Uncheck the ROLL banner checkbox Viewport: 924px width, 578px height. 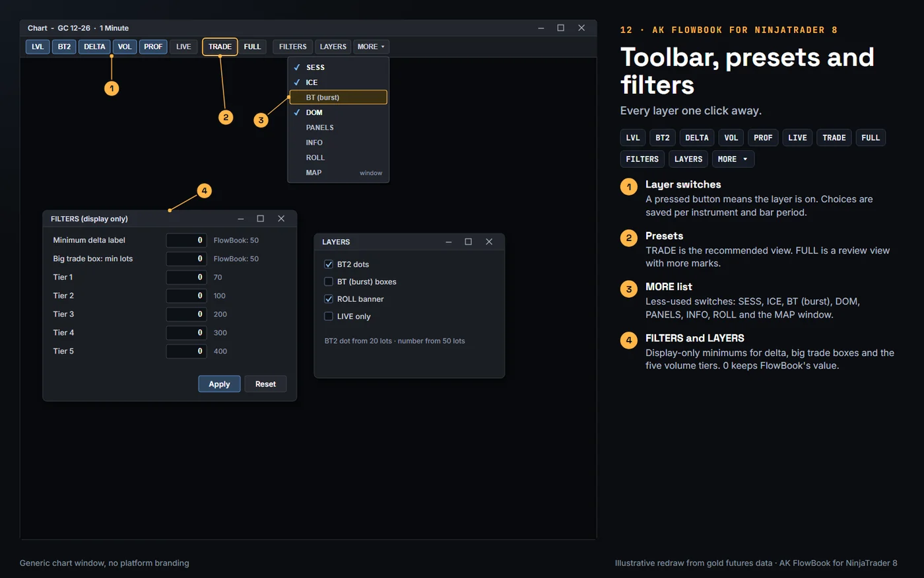click(329, 299)
